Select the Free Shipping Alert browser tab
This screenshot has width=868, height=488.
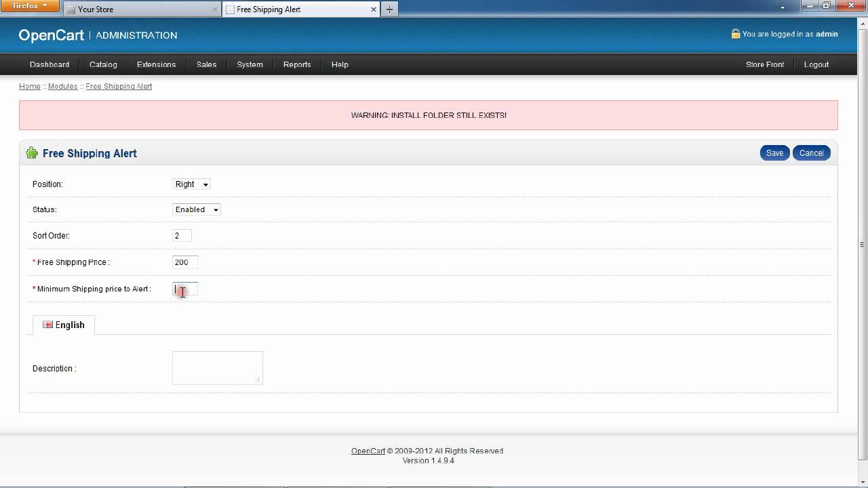(301, 9)
